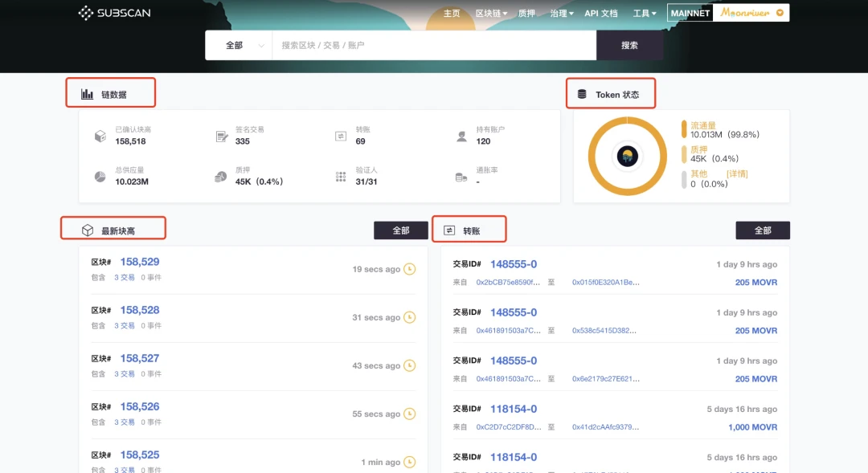Click the validators grid icon
Viewport: 868px width, 473px height.
pos(341,177)
